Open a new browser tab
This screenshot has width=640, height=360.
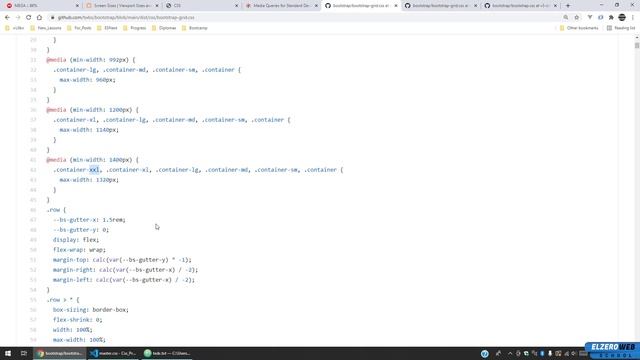click(568, 6)
